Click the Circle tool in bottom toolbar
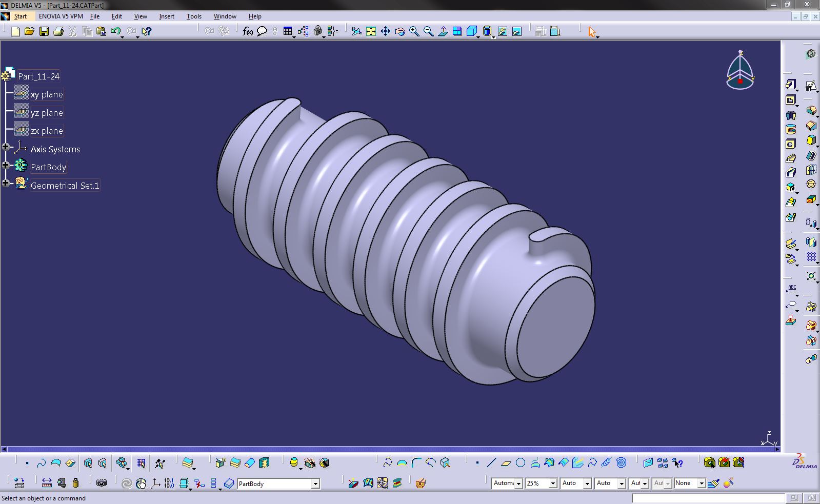Viewport: 820px width, 504px height. [521, 463]
